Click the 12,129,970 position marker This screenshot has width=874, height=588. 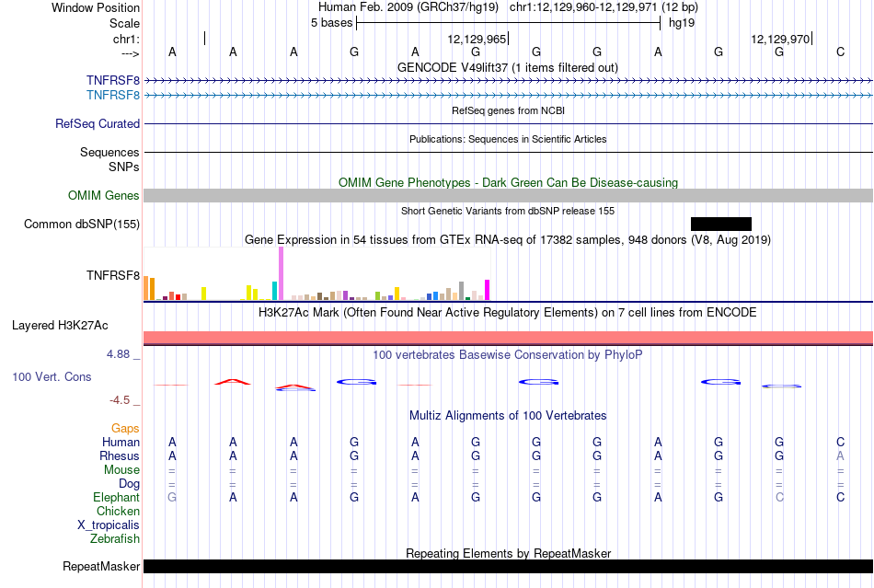780,39
